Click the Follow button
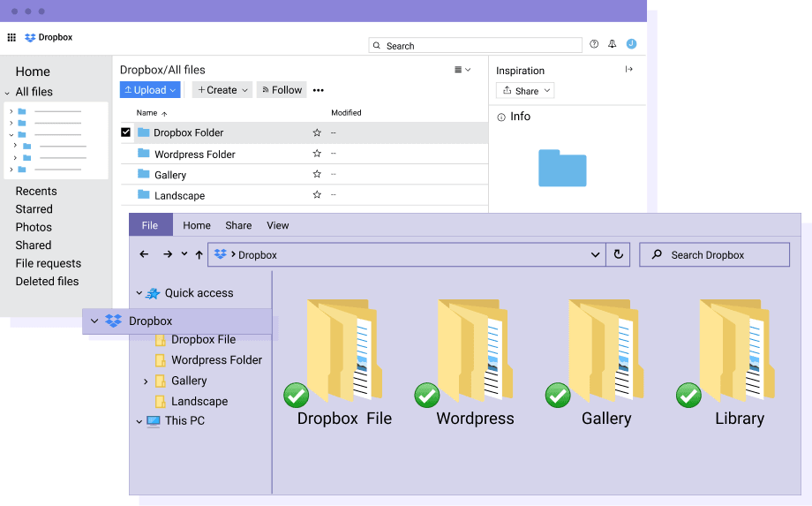This screenshot has height=506, width=812. point(282,90)
